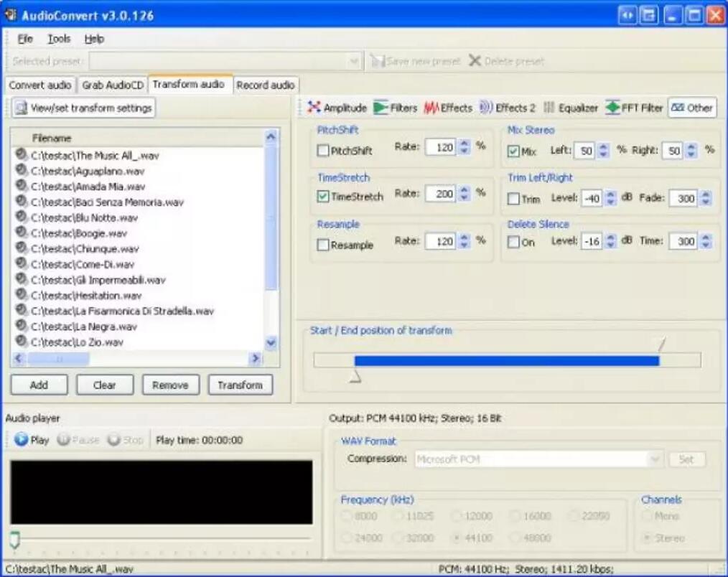This screenshot has width=728, height=577.
Task: Click the audio icon beside Hesitation.wav
Action: 21,295
